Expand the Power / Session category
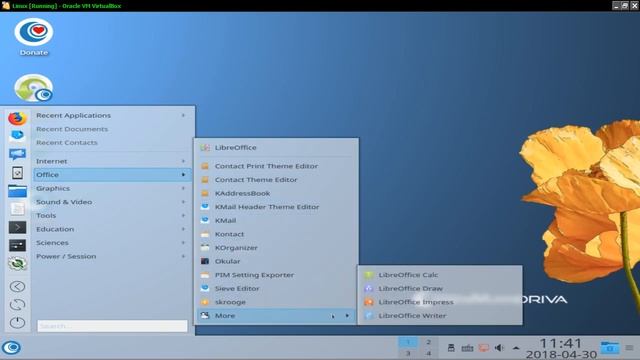Viewport: 640px width, 360px height. coord(112,256)
